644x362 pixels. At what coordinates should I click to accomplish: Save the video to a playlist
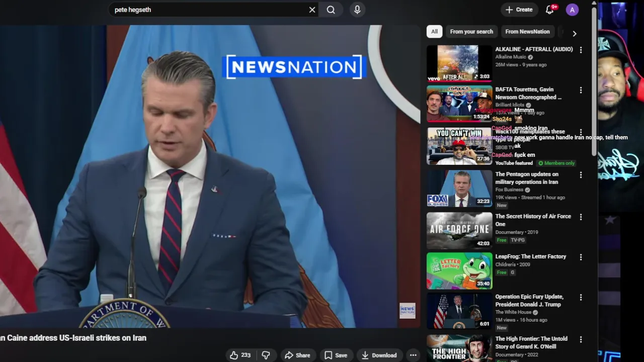[336, 355]
